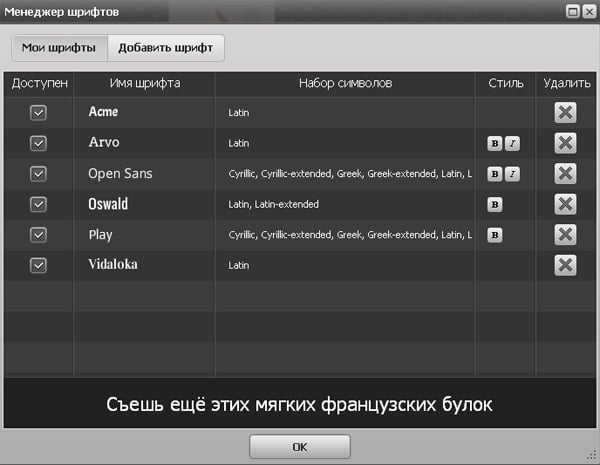Disable the Vidaloka font checkbox
Screen dimensions: 600x465
[39, 265]
